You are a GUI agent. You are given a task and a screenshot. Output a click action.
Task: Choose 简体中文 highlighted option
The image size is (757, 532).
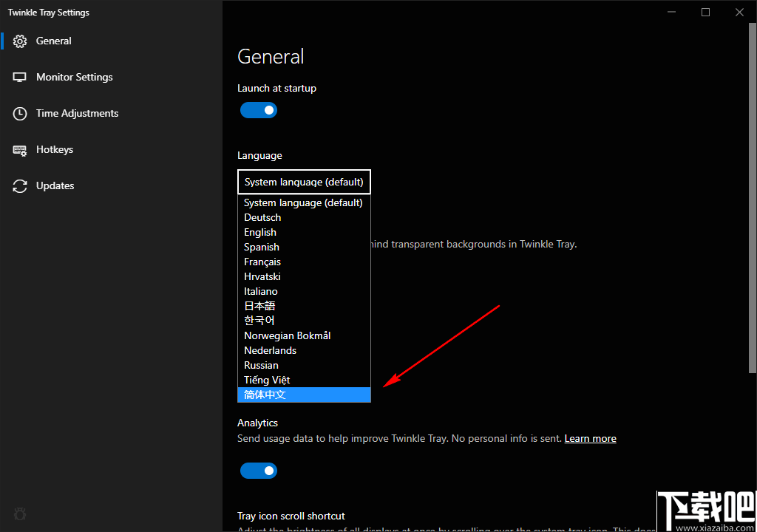304,395
